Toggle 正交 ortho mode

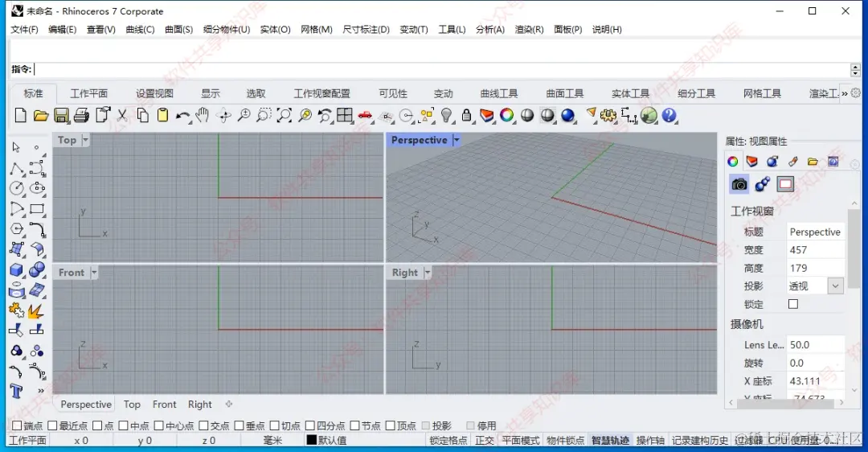pyautogui.click(x=485, y=441)
